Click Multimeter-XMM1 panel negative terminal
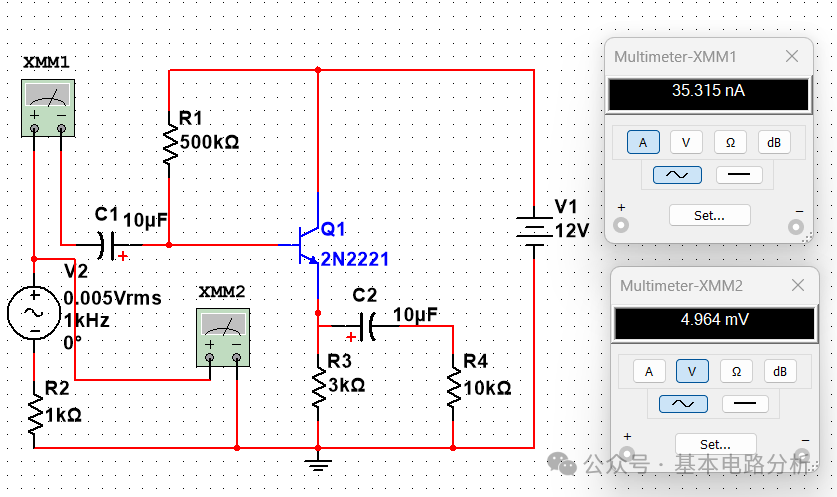The height and width of the screenshot is (497, 837). click(796, 227)
